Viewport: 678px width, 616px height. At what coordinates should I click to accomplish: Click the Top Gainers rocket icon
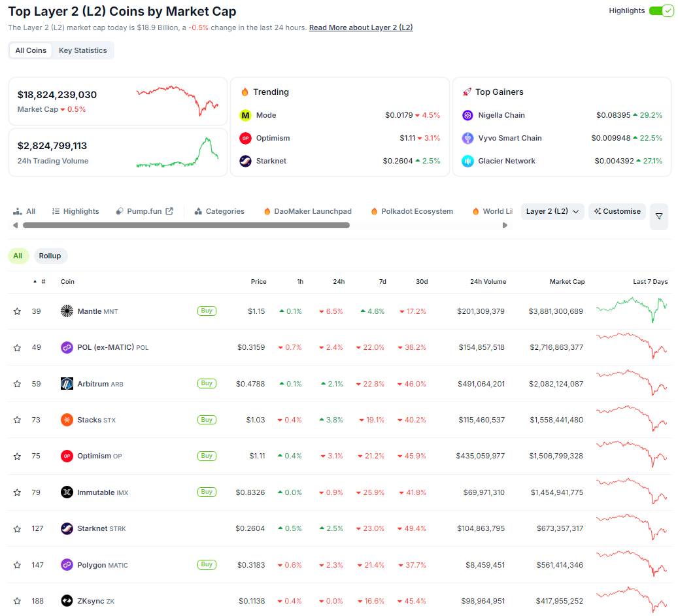tap(467, 92)
